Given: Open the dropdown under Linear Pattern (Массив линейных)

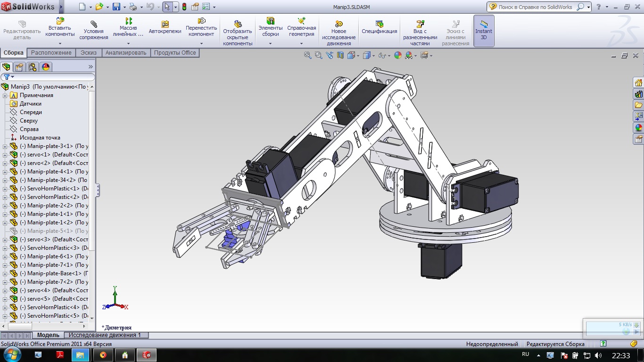Looking at the screenshot, I should pos(128,43).
